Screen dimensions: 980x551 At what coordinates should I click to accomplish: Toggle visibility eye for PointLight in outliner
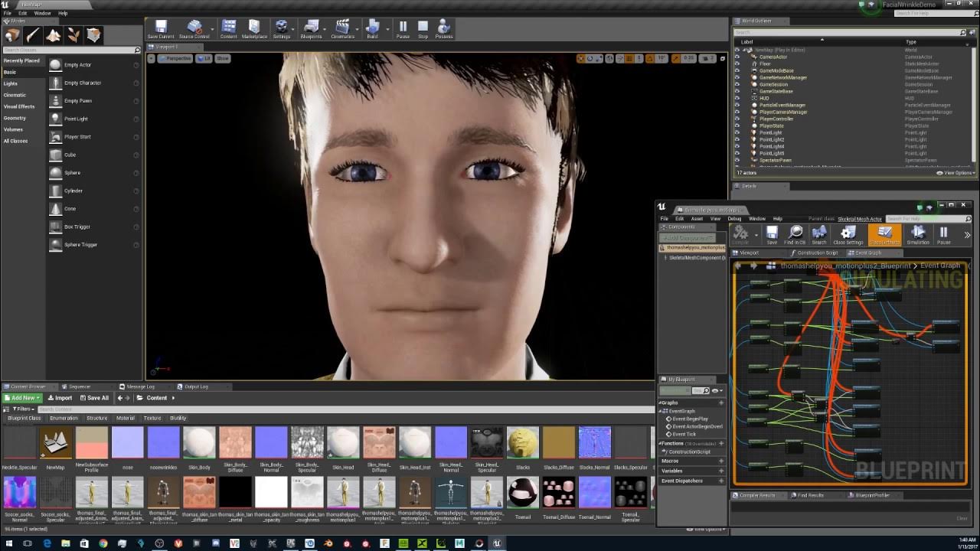pyautogui.click(x=737, y=132)
